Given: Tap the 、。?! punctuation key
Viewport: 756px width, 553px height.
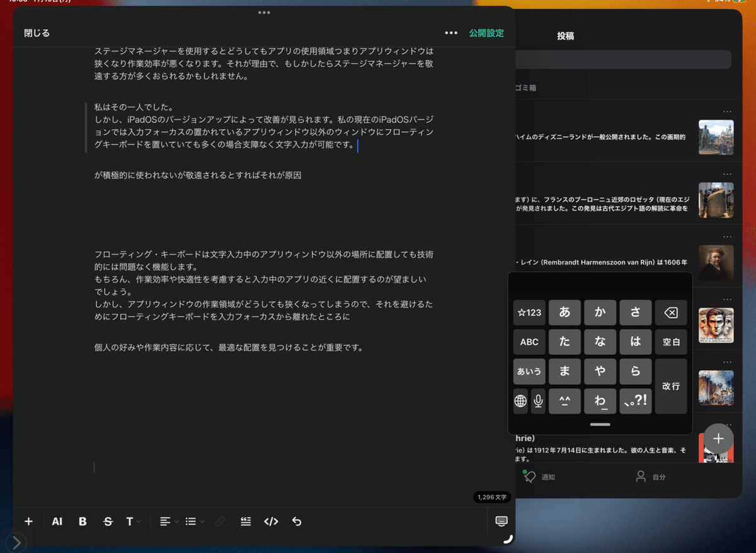Looking at the screenshot, I should 636,401.
